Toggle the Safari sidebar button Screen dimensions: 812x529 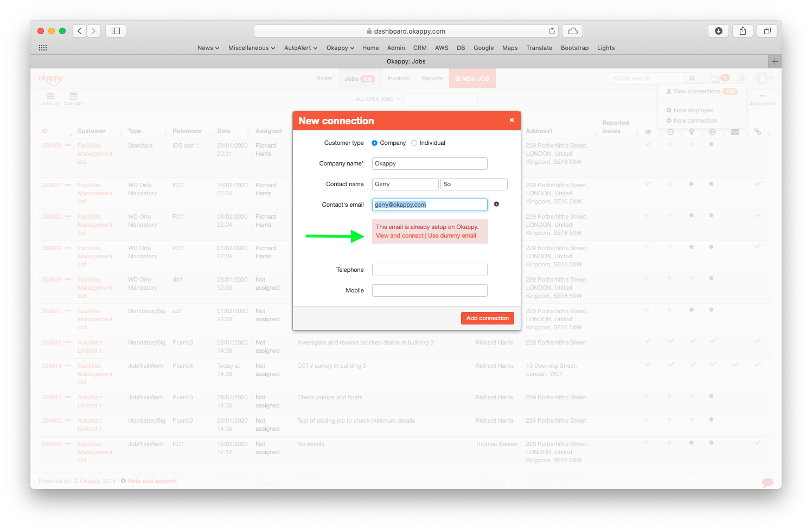coord(116,31)
